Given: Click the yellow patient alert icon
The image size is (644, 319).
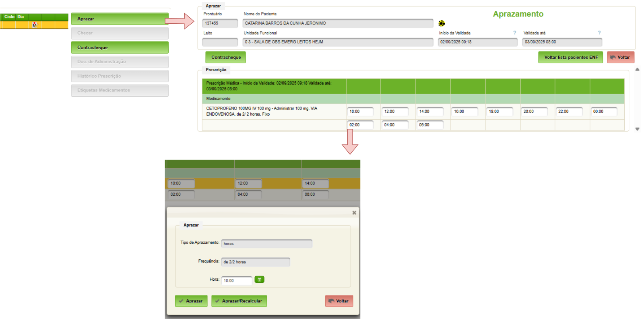Looking at the screenshot, I should [442, 23].
